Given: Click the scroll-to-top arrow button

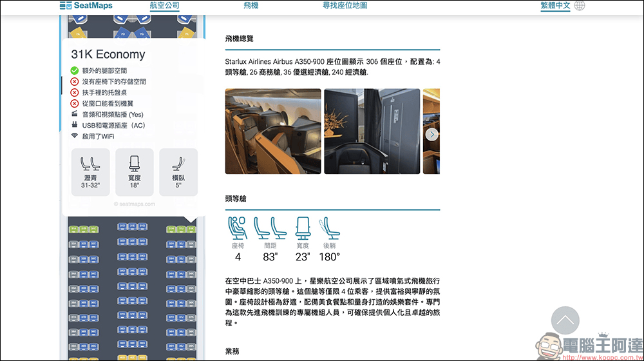Looking at the screenshot, I should [x=565, y=320].
